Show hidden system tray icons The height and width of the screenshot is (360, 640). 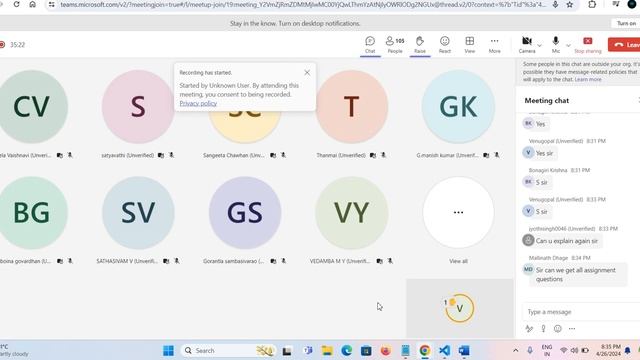tap(516, 350)
